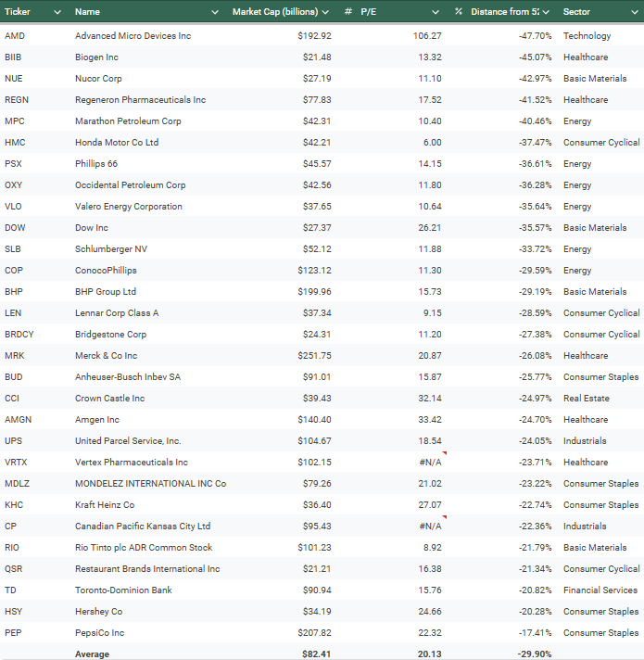The image size is (644, 660).
Task: Click Lennar Corp Class A
Action: tap(117, 313)
